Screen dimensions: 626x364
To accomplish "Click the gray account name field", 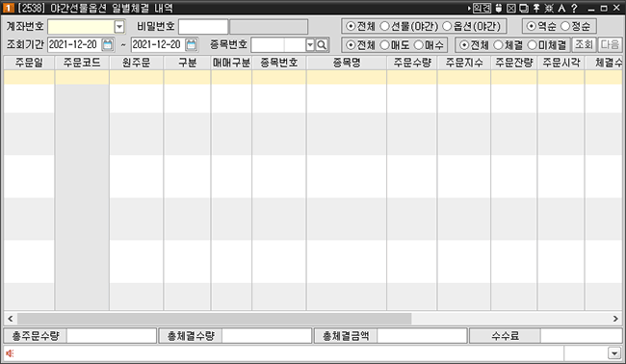I will pyautogui.click(x=269, y=27).
